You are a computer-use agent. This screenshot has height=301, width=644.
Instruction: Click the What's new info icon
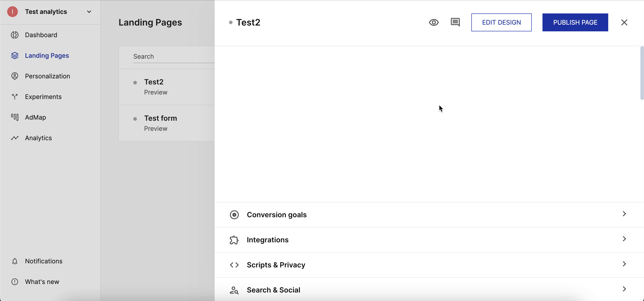(x=15, y=282)
